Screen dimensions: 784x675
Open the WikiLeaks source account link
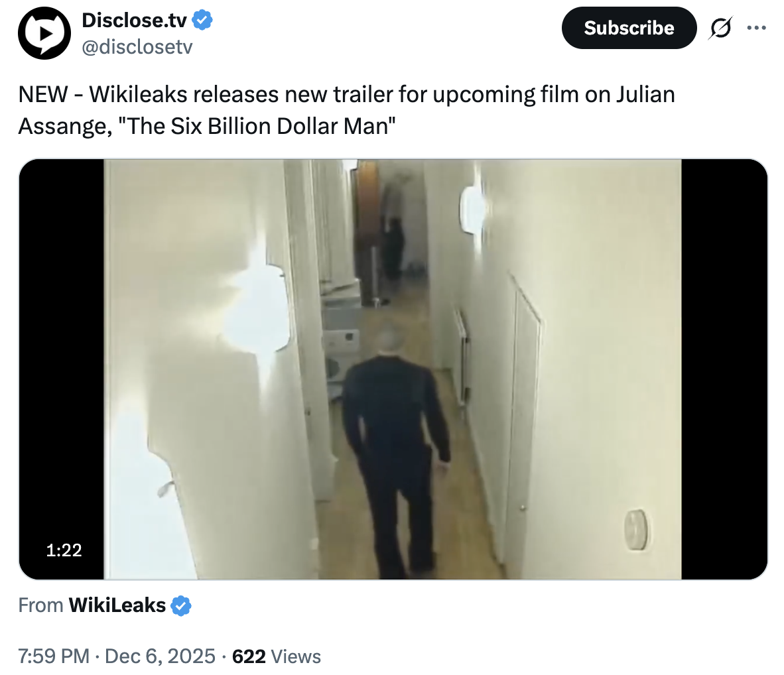[x=117, y=605]
